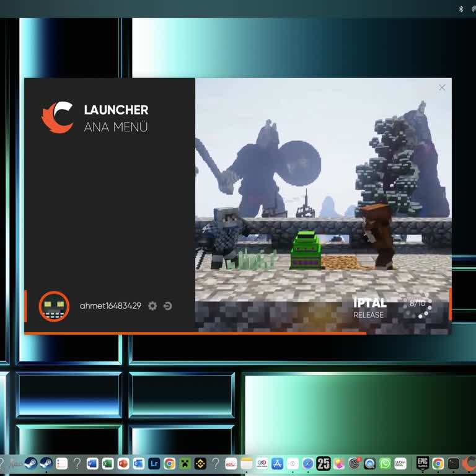Open Safari browser from the dock
This screenshot has width=476, height=476.
(x=308, y=464)
